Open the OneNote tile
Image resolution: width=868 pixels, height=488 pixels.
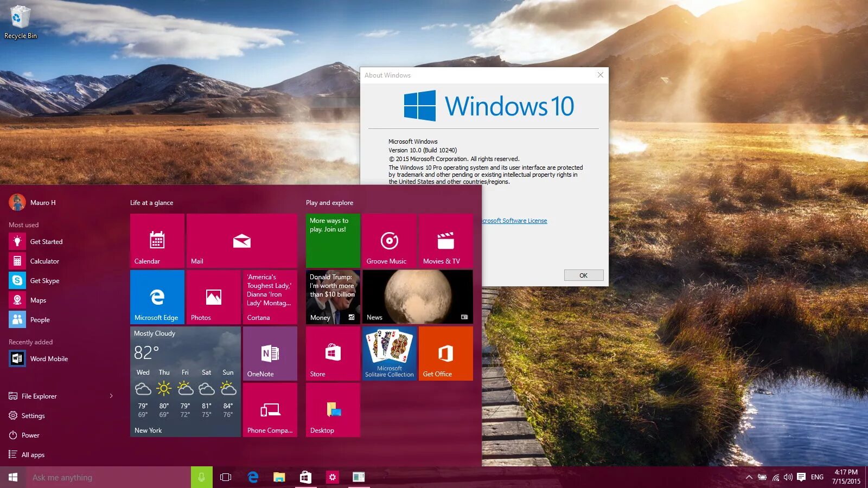270,353
